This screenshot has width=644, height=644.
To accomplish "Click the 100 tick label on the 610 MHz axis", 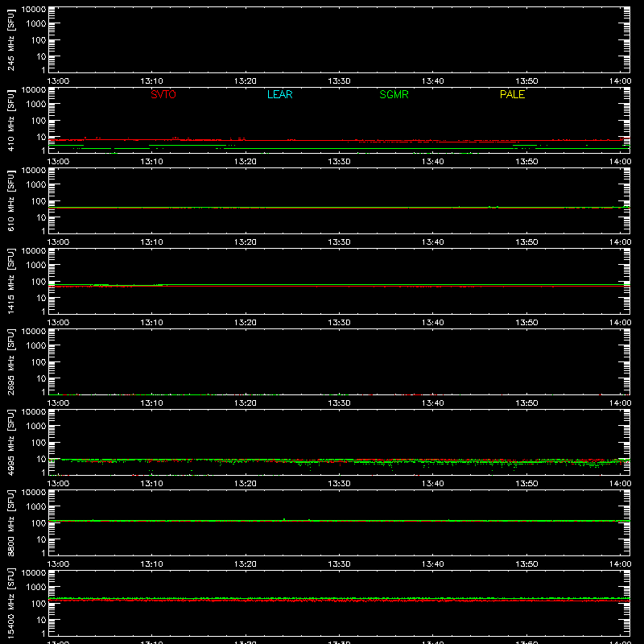I will click(39, 201).
